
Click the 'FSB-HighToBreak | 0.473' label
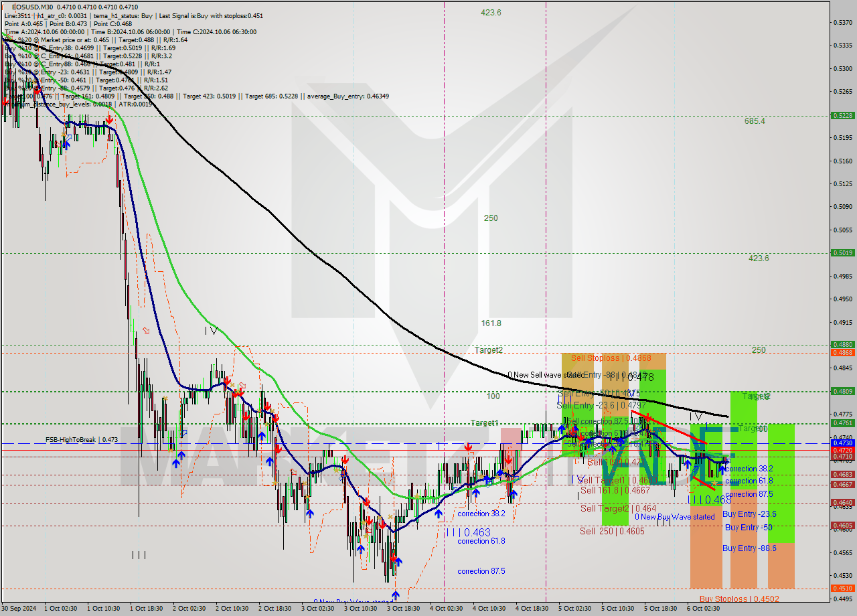pos(82,440)
